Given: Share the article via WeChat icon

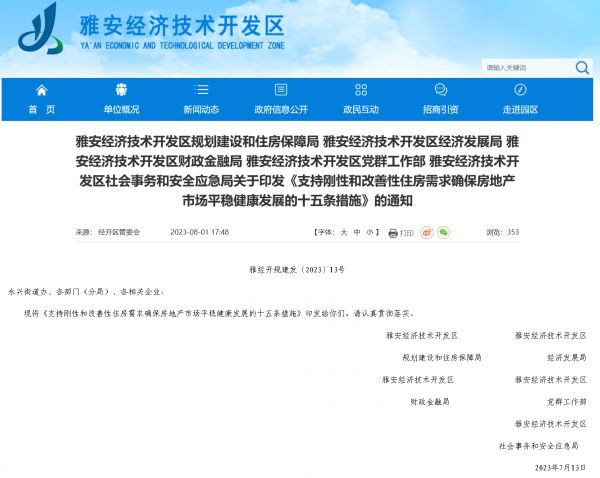Looking at the screenshot, I should click(x=443, y=232).
